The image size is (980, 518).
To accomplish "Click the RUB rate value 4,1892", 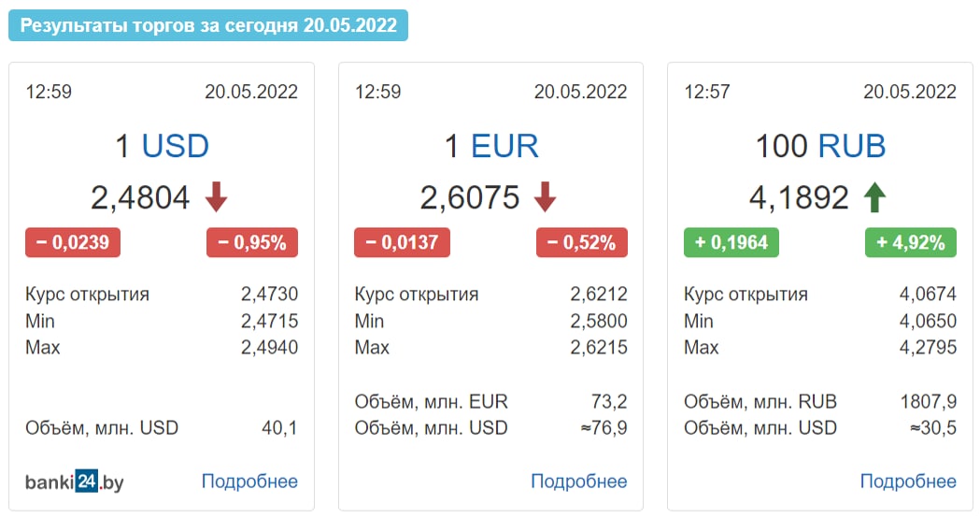I will click(799, 197).
